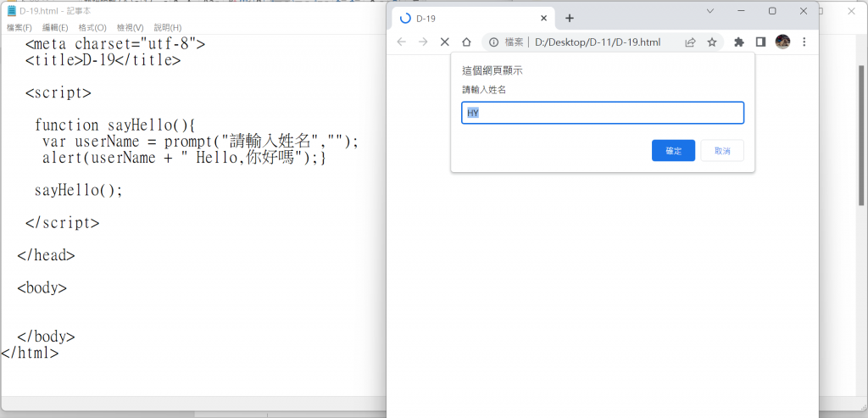The image size is (868, 418).
Task: Click the address bar URL D:/Desktop/D-11/D-19.html
Action: (598, 42)
